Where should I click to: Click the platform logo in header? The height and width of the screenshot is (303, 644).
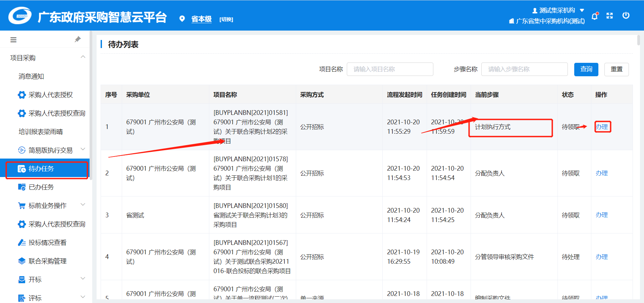pos(20,16)
